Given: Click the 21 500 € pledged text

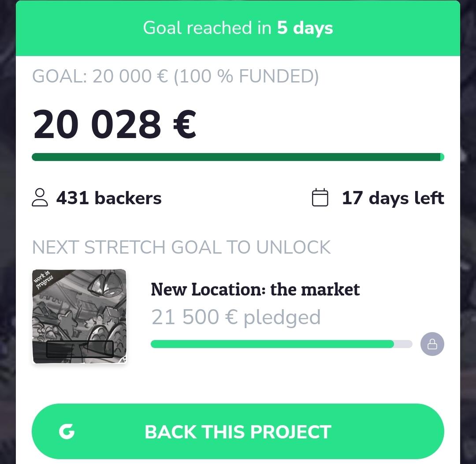Looking at the screenshot, I should [x=236, y=318].
